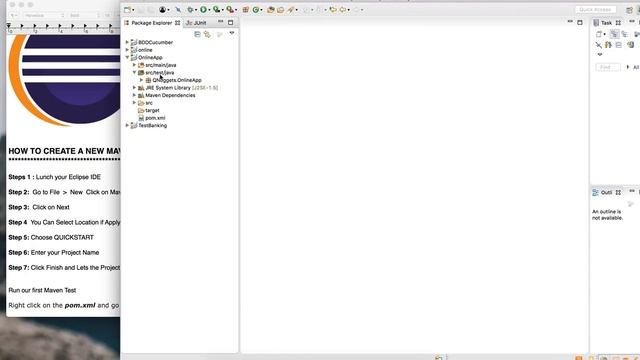Click the Quick Access search field
This screenshot has width=640, height=360.
596,9
